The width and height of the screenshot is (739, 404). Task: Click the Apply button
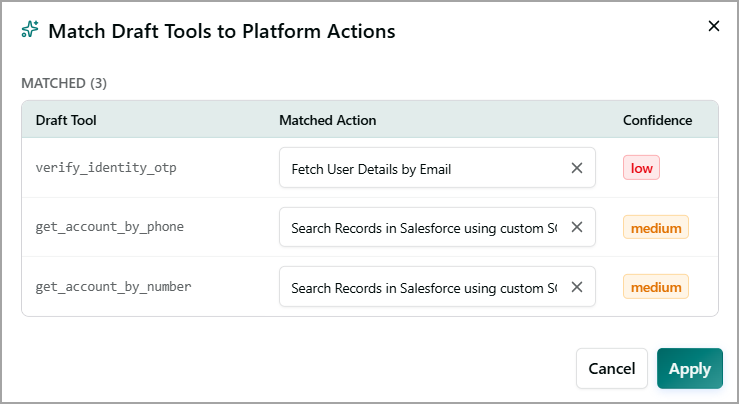click(x=690, y=369)
